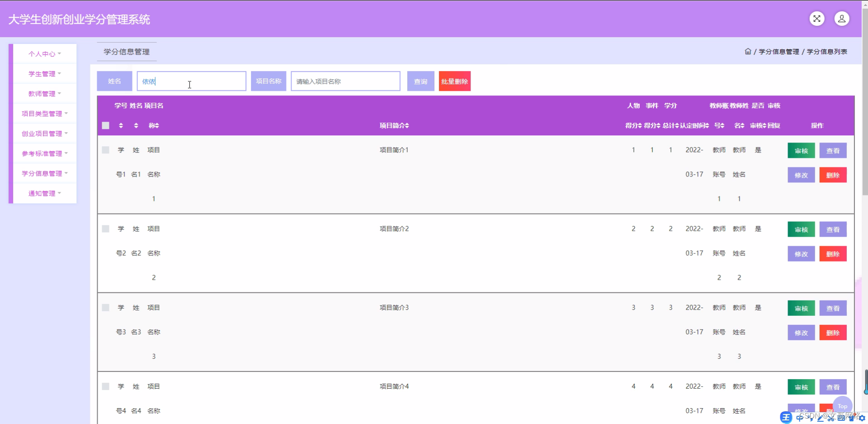
Task: Click 查看 for row 项目简介3
Action: [x=833, y=308]
